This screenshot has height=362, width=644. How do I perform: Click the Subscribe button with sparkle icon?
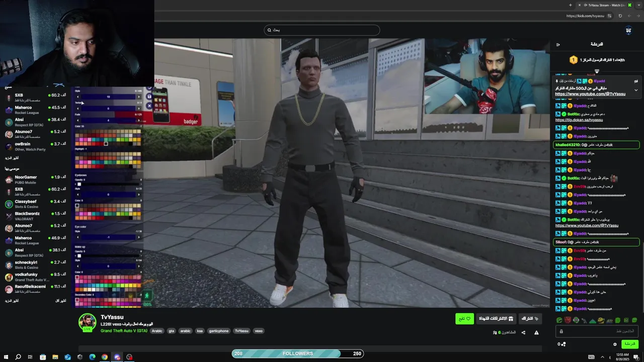[530, 319]
